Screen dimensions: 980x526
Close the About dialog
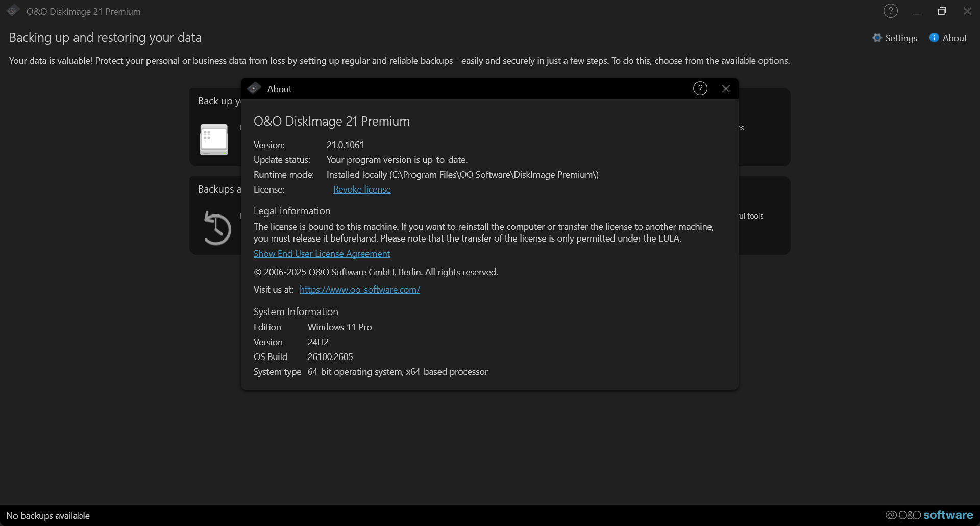click(726, 89)
